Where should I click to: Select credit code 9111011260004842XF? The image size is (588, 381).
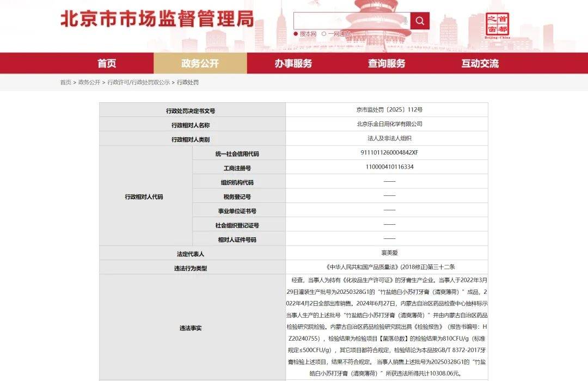tap(389, 152)
